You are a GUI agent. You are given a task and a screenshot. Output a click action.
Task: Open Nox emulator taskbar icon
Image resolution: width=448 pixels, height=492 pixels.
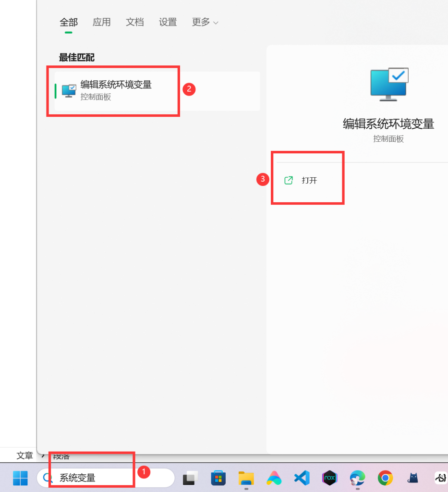click(x=329, y=478)
